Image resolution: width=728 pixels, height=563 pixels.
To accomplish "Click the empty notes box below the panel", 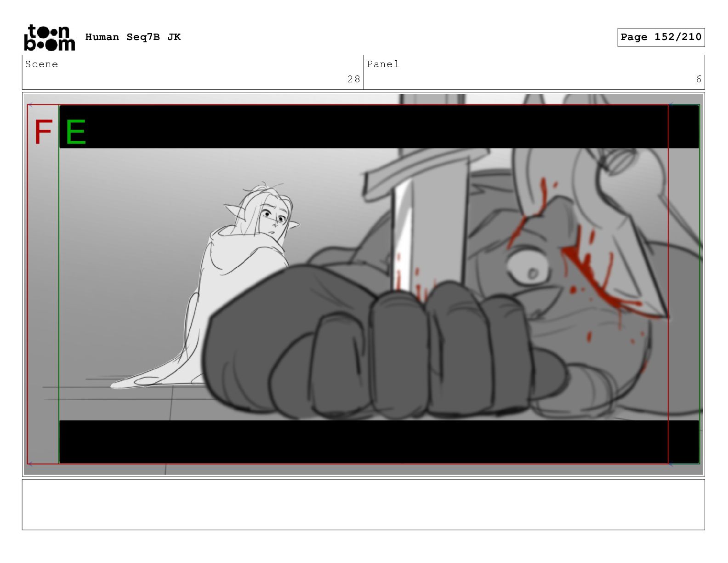I will click(x=364, y=505).
